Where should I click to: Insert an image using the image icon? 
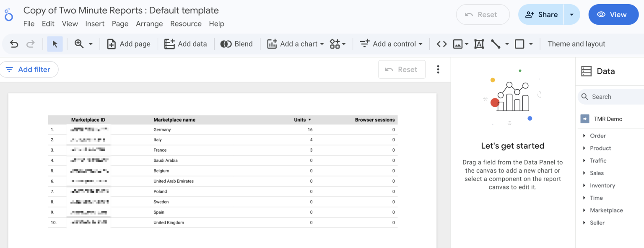point(458,44)
